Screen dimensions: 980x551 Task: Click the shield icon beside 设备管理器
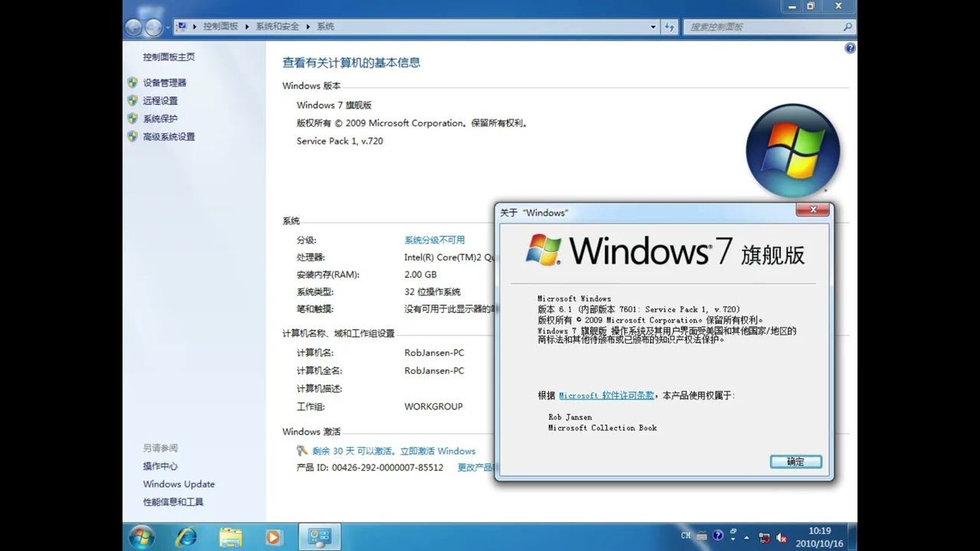pyautogui.click(x=132, y=82)
